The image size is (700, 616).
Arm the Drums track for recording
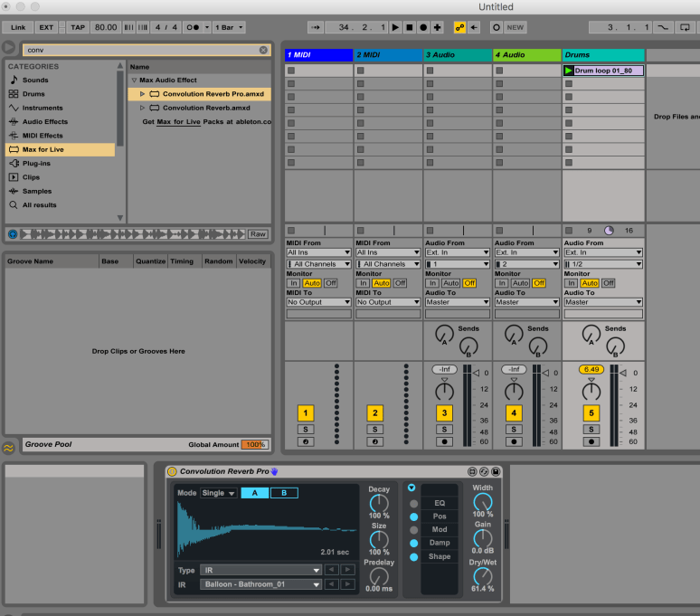(591, 442)
